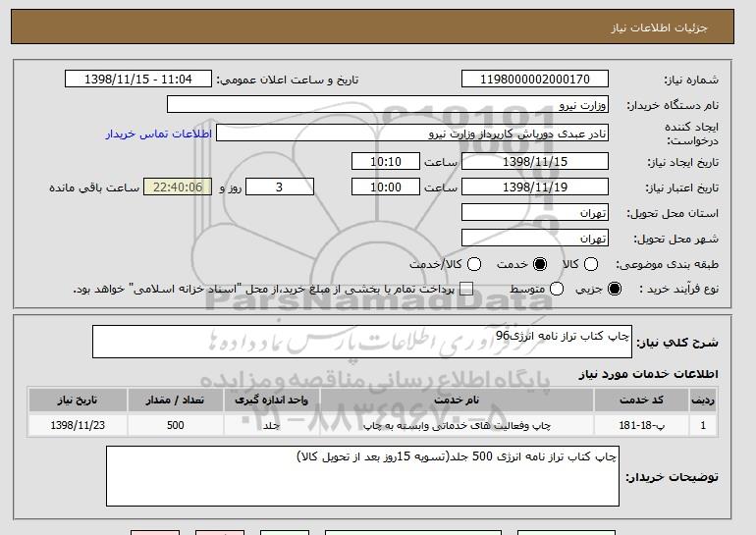Click the تاریخ ایجاد نیاز date field 1398/11/15
756x535 pixels.
[535, 161]
